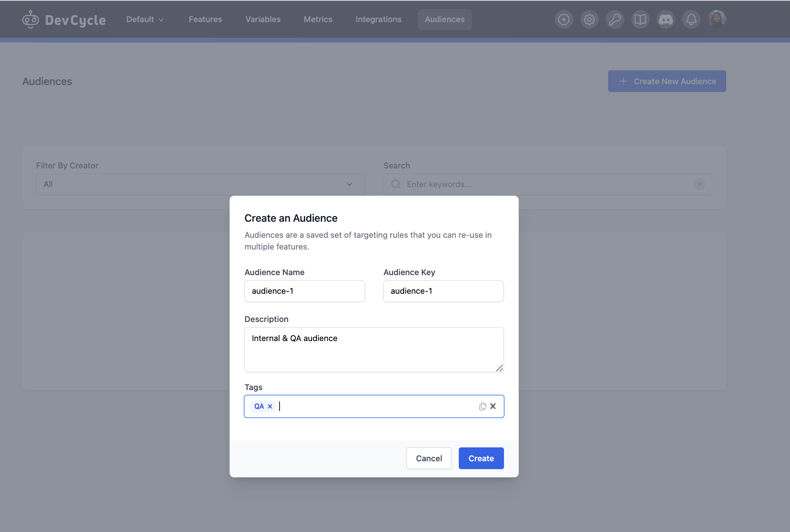790x532 pixels.
Task: Remove the QA tag
Action: point(270,406)
